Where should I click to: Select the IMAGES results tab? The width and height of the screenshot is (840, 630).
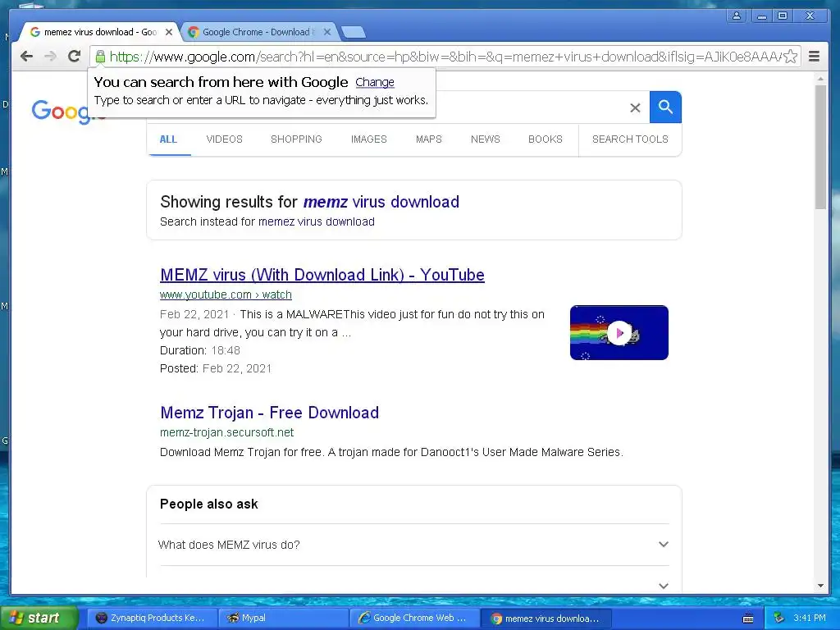point(368,139)
